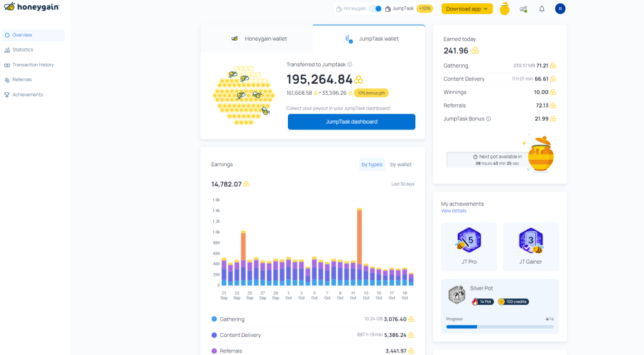Viewport: 644px width, 355px height.
Task: Click the Statistics chart icon
Action: pos(7,50)
